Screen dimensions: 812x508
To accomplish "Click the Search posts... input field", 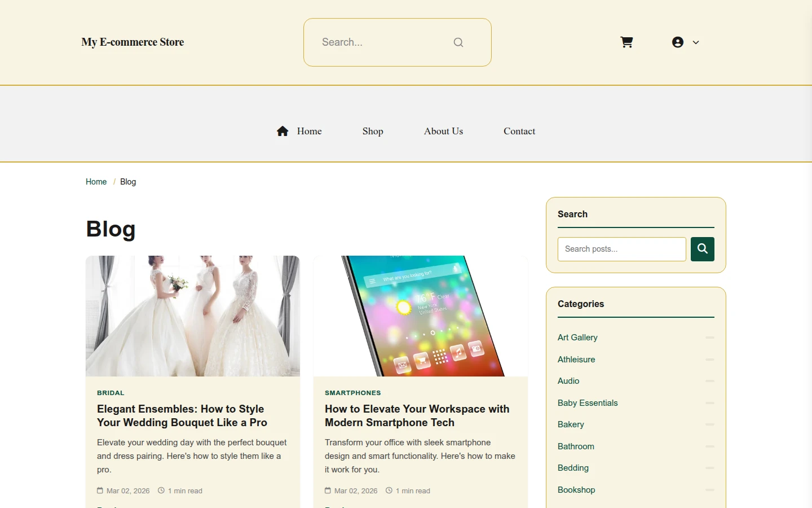I will (622, 249).
